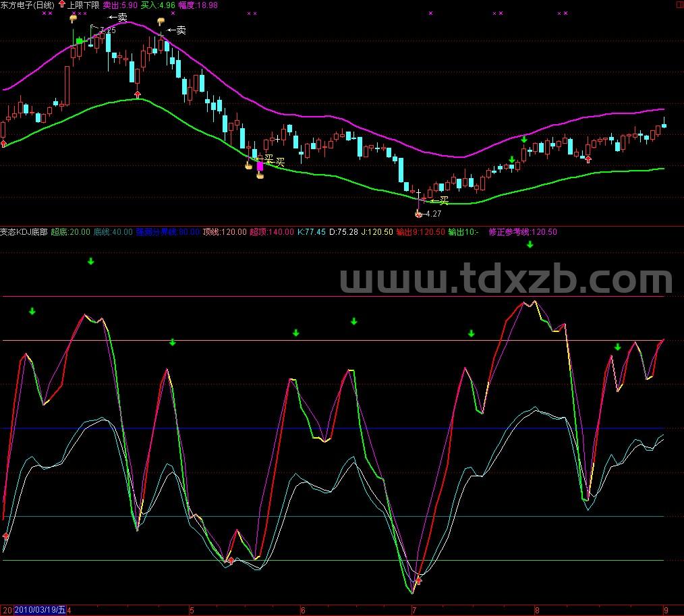684x616 pixels.
Task: Click the hand icon below the magenta candle
Action: [x=260, y=175]
